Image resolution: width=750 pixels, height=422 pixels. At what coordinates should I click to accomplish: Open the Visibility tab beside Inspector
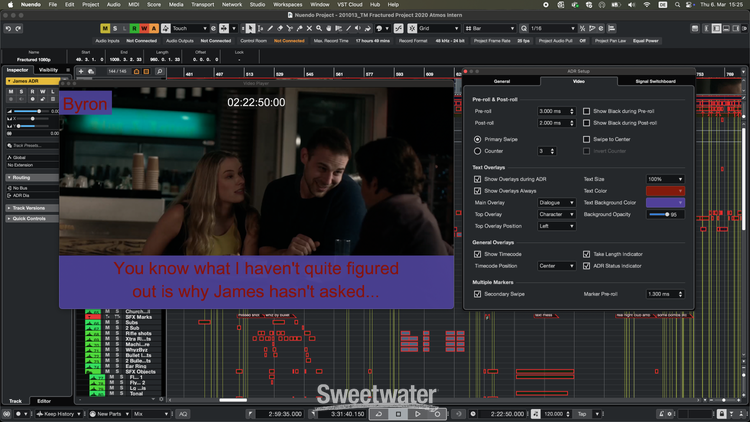coord(48,70)
